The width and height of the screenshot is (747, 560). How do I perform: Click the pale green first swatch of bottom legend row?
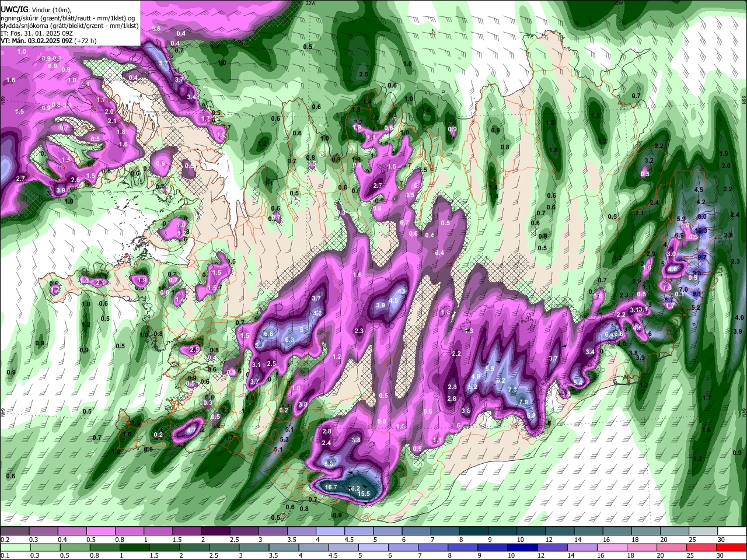[x=14, y=548]
